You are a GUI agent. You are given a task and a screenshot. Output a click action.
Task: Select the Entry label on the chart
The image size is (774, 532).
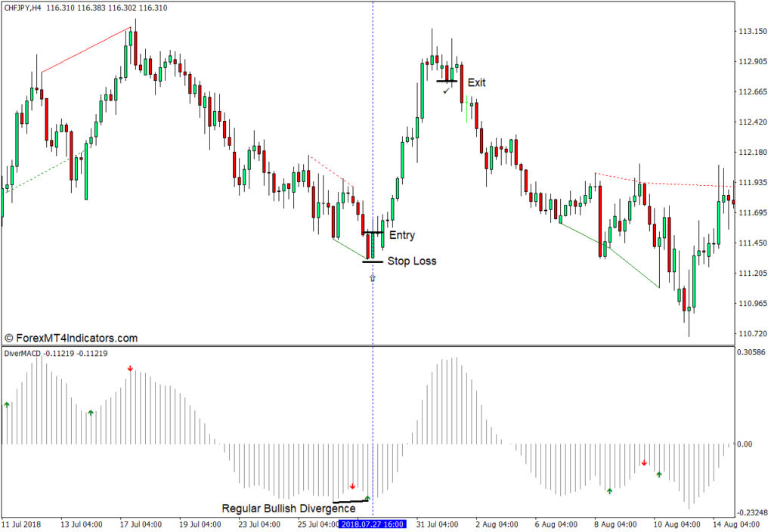[401, 236]
